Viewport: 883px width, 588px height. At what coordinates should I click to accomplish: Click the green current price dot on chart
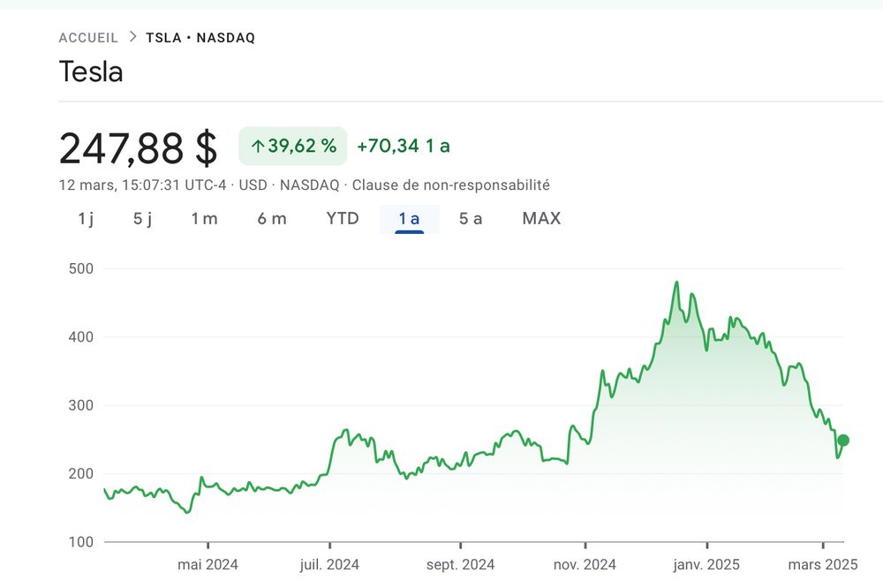tap(843, 441)
